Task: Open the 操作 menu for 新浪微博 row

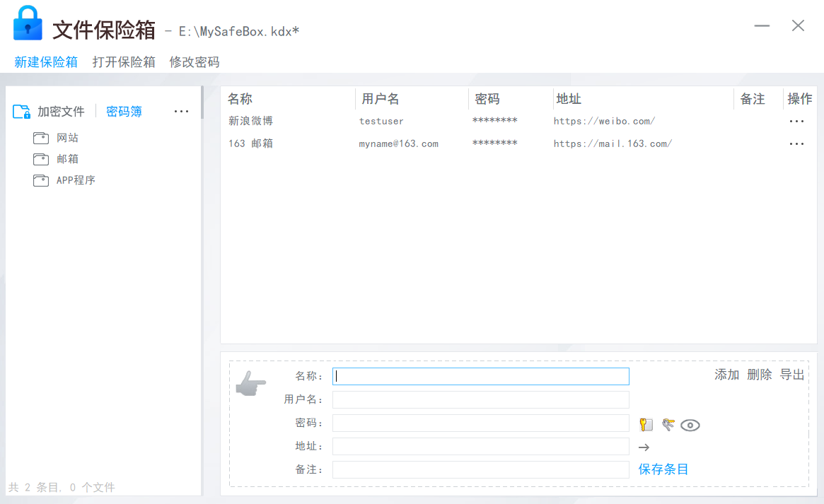Action: (796, 122)
